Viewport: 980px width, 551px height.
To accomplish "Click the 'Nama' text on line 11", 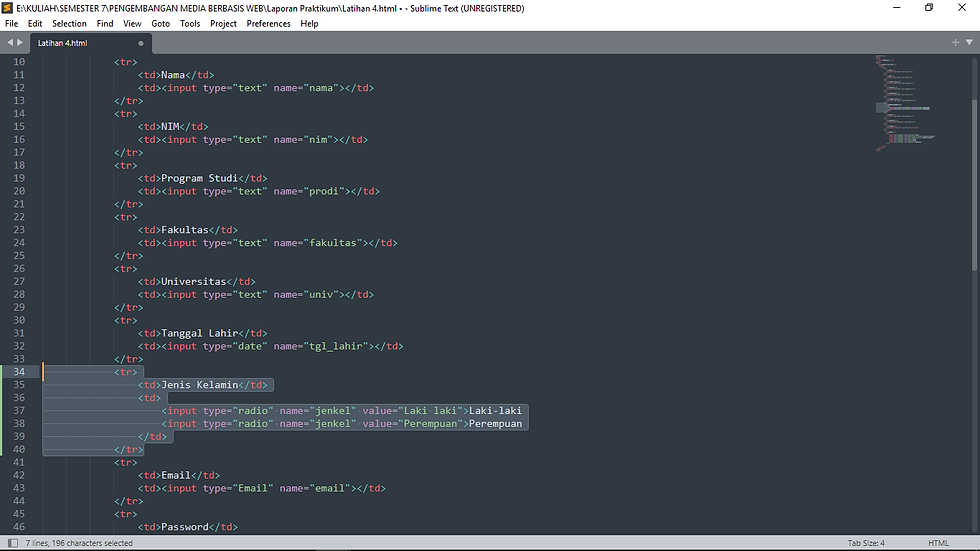I will [x=173, y=75].
